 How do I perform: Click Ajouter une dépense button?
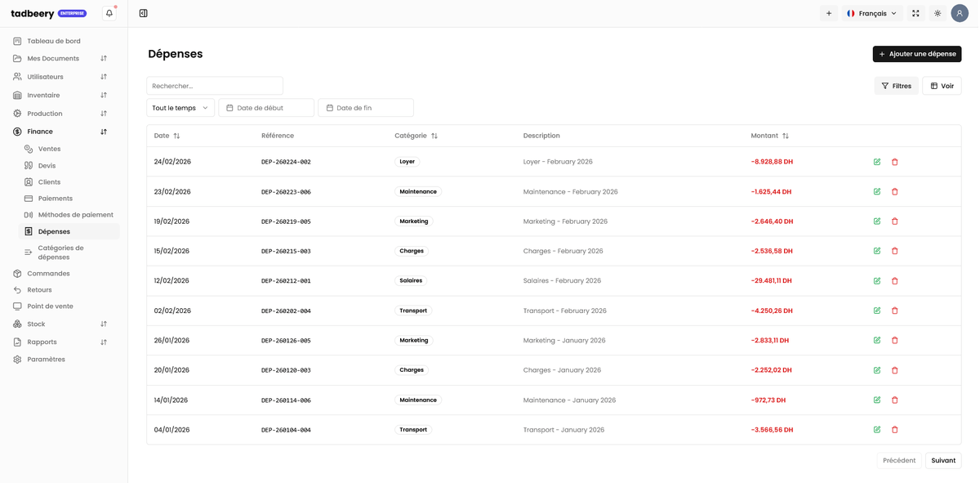tap(916, 54)
